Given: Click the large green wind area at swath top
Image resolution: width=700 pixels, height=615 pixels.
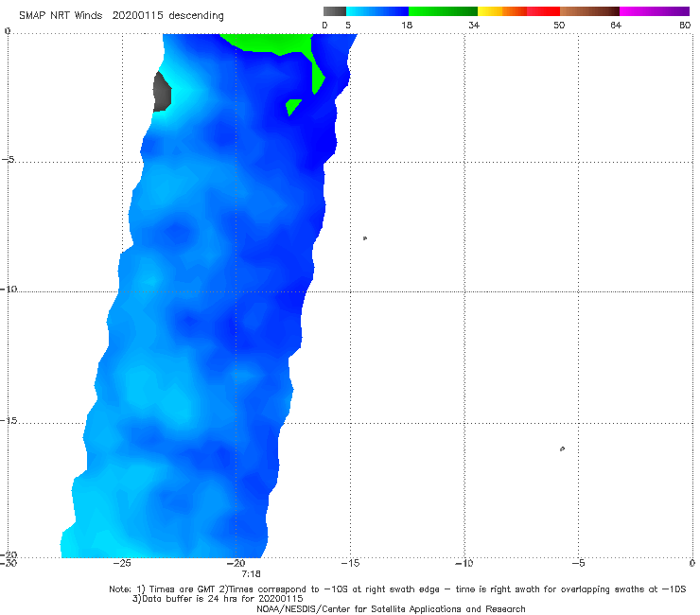Looking at the screenshot, I should tap(272, 43).
